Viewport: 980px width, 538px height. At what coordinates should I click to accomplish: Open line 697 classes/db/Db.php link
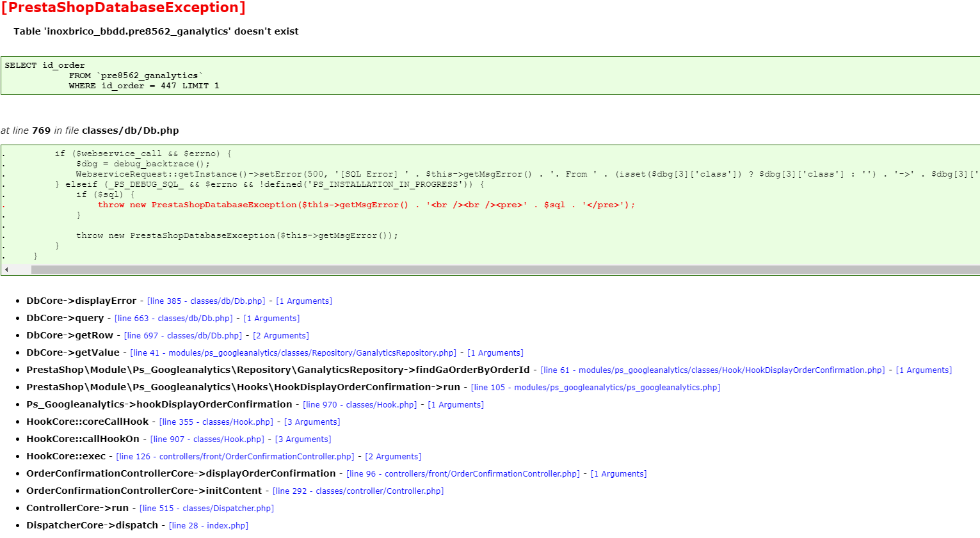(183, 336)
